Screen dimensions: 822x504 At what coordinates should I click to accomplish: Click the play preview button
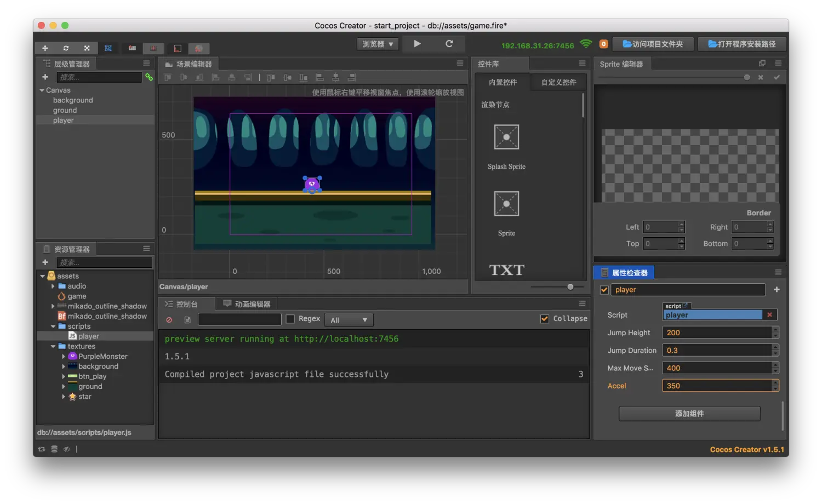coord(417,44)
